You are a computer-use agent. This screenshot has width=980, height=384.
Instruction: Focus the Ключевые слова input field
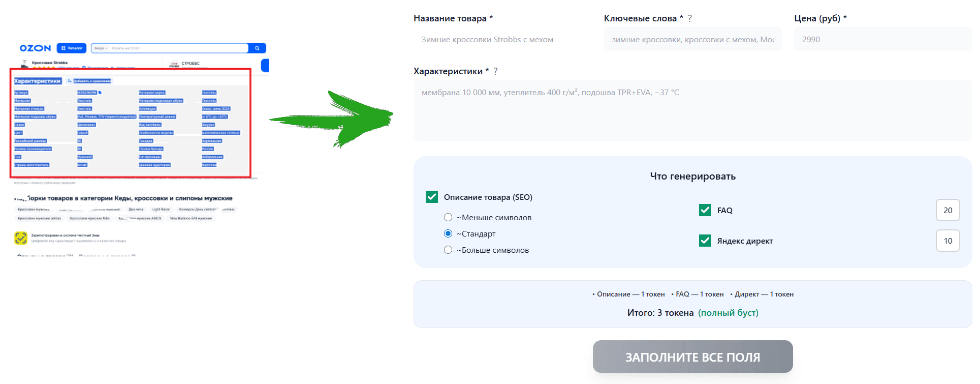(x=692, y=39)
